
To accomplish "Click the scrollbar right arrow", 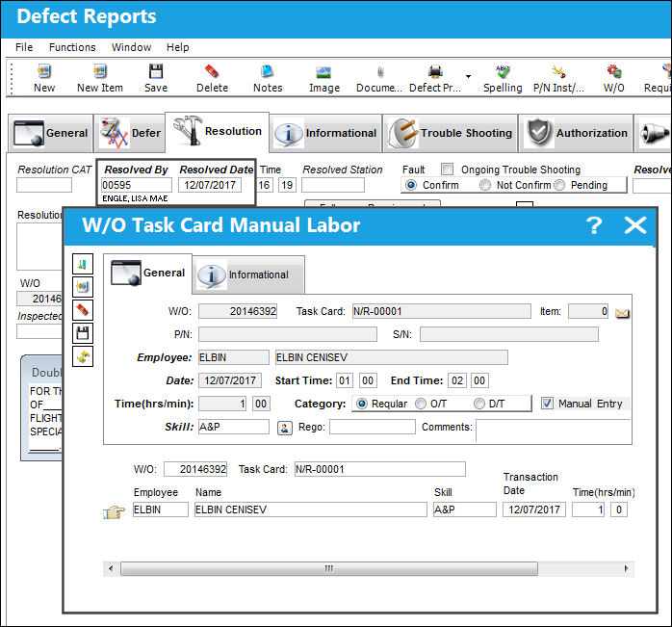I will pyautogui.click(x=626, y=568).
